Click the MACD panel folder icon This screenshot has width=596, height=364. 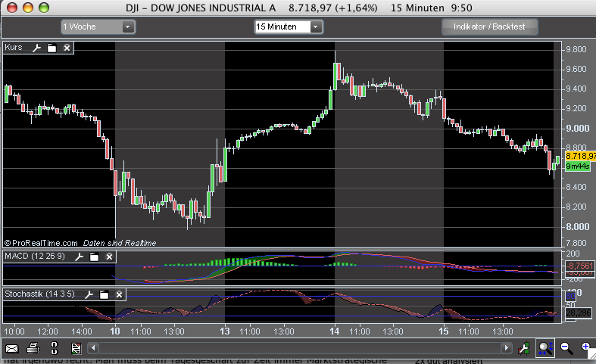(x=94, y=257)
